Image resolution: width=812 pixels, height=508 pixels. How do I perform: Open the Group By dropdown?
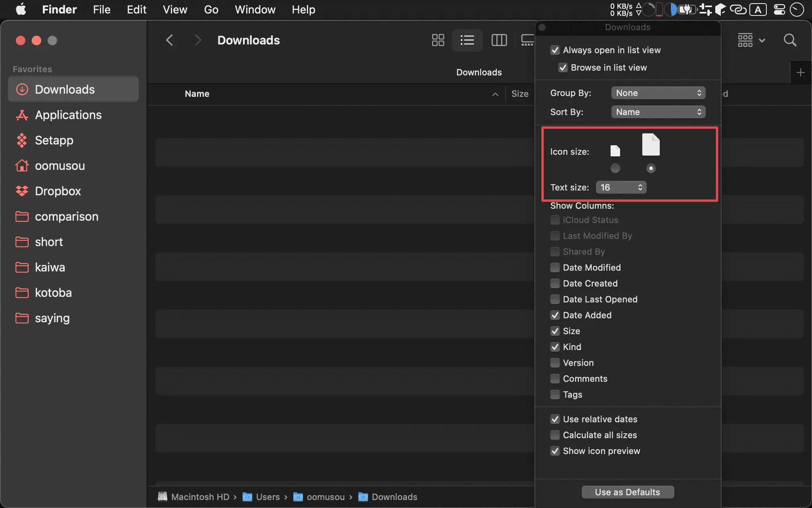click(x=658, y=93)
